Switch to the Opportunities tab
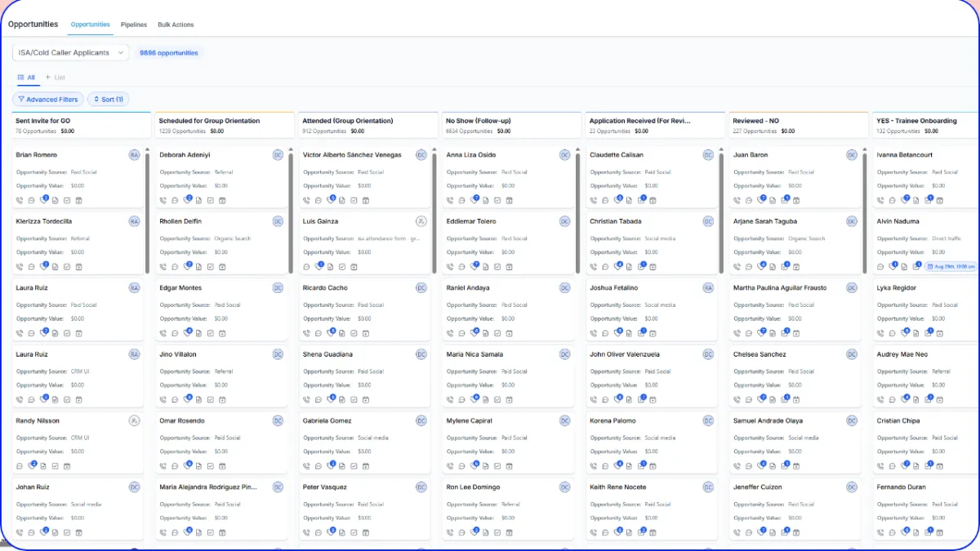Viewport: 980px width, 551px height. point(91,24)
